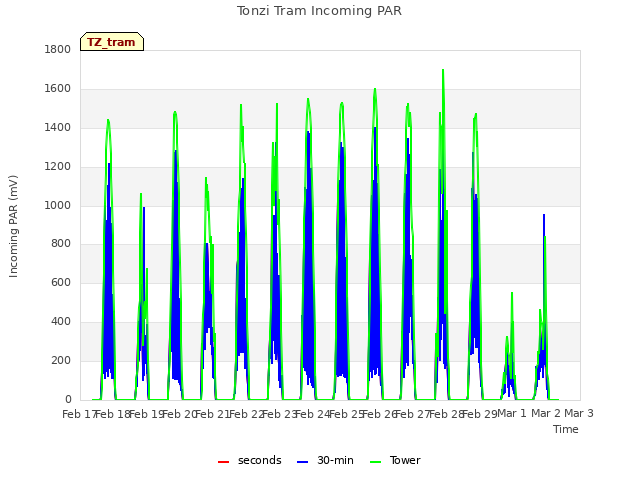Click the Incoming PAR (mV) axis label
Screen dimensions: 640x480
[13, 227]
